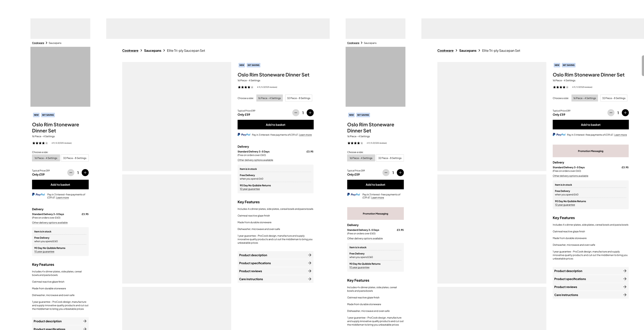Viewport: 644px width, 330px height.
Task: Select 32 Piece size in desktop layout without promotion
Action: (x=299, y=98)
